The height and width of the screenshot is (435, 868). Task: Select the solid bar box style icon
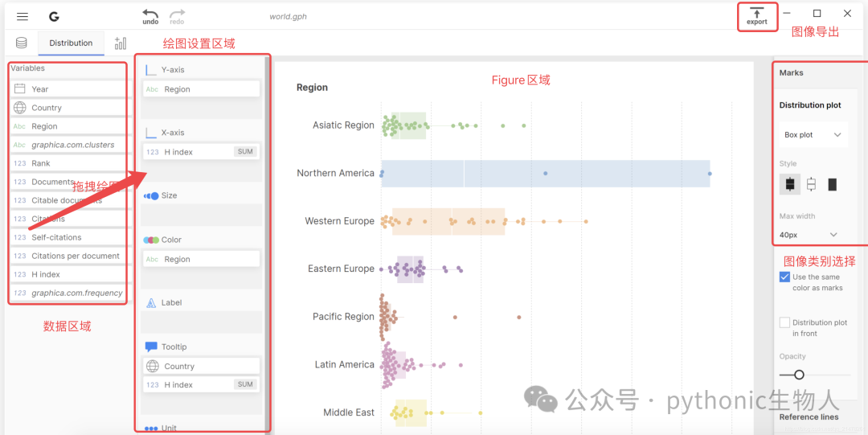(832, 184)
